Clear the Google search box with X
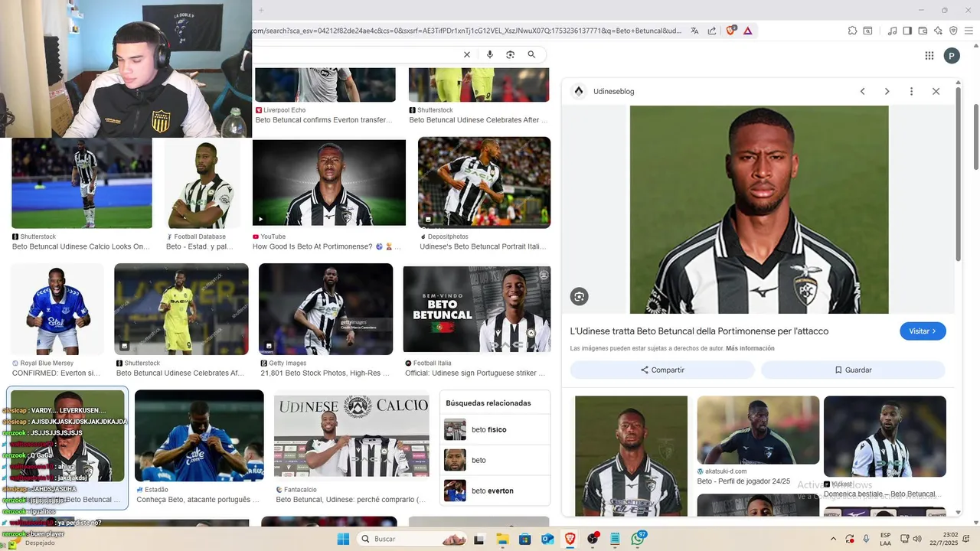Viewport: 980px width, 551px height. pos(467,54)
